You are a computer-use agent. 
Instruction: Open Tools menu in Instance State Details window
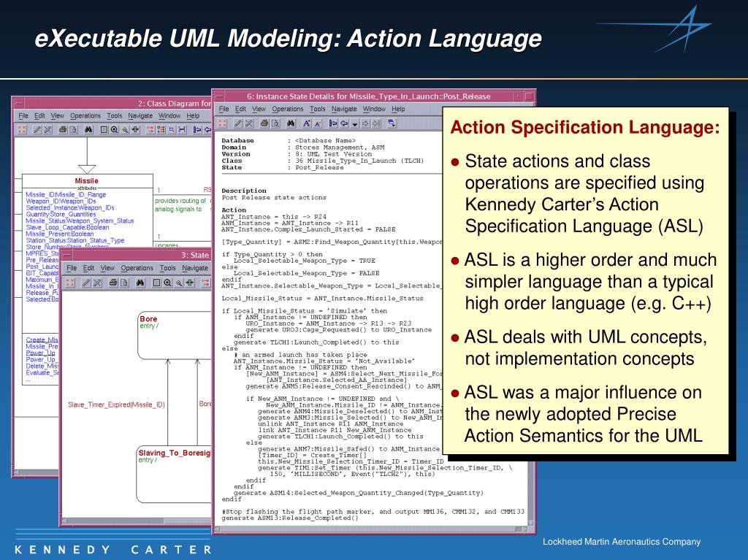click(317, 109)
